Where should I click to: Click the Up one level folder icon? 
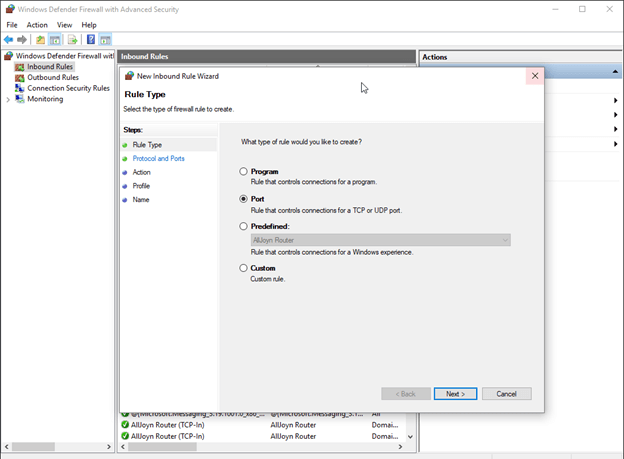coord(40,39)
